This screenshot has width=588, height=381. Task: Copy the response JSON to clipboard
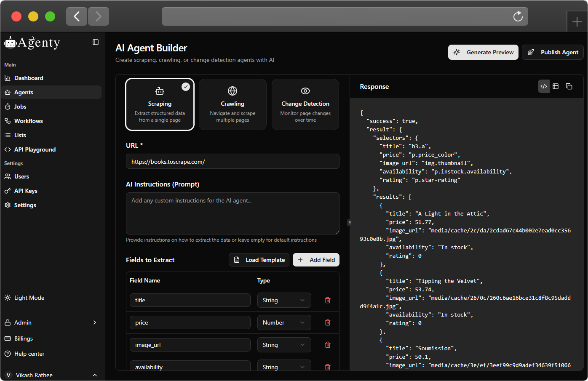569,86
